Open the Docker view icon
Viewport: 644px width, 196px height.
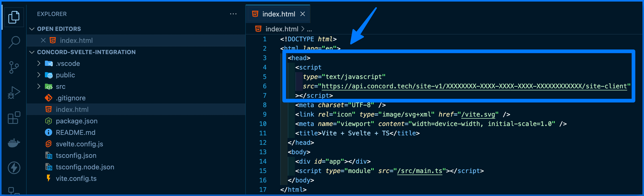click(x=14, y=143)
